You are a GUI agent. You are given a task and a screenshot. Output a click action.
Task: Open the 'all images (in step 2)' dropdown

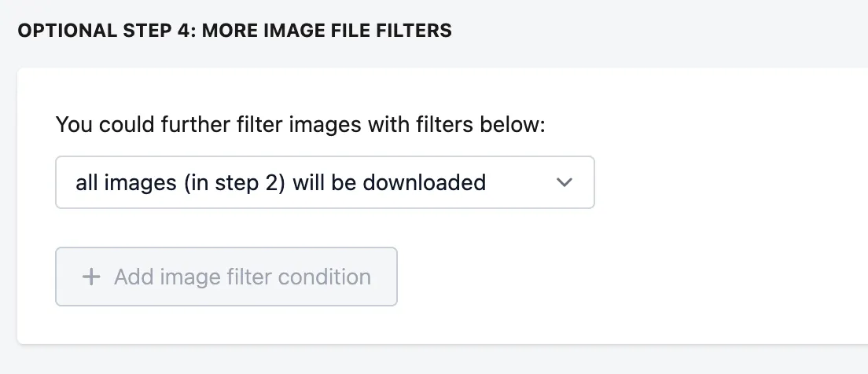pyautogui.click(x=325, y=182)
